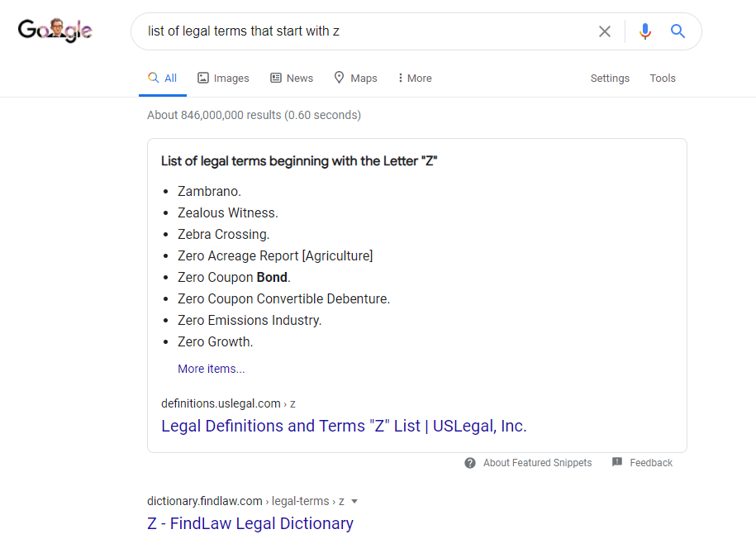Open the Settings menu
Image resolution: width=756 pixels, height=539 pixels.
[610, 79]
